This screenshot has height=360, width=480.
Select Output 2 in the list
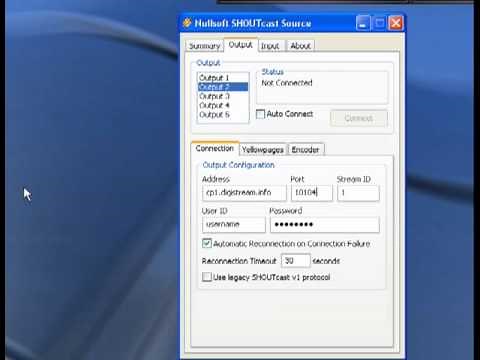coord(223,87)
